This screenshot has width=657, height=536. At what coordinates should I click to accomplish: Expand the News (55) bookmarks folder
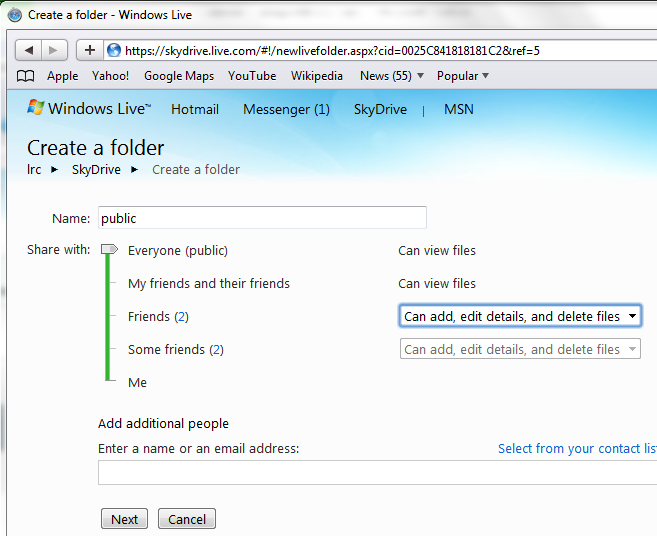tap(391, 76)
